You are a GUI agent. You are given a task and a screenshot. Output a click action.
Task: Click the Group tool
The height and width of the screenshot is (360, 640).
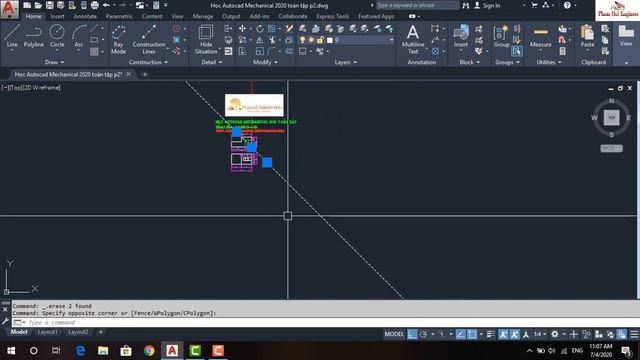(x=501, y=36)
